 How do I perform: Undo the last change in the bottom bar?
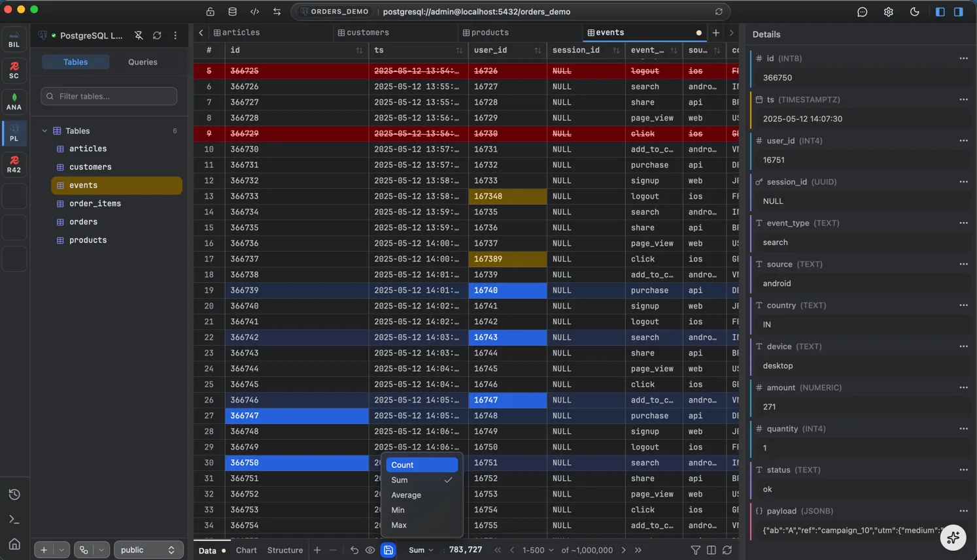[x=354, y=550]
